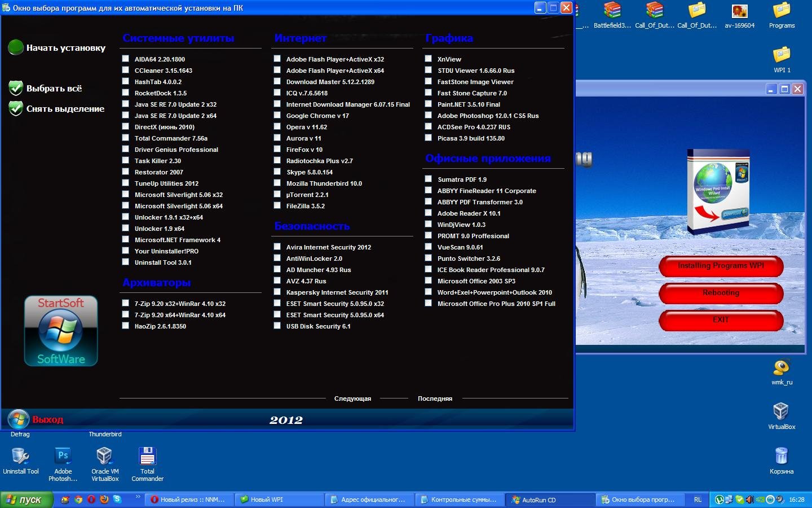Open the Total Commander desktop shortcut
The width and height of the screenshot is (812, 508).
click(147, 465)
